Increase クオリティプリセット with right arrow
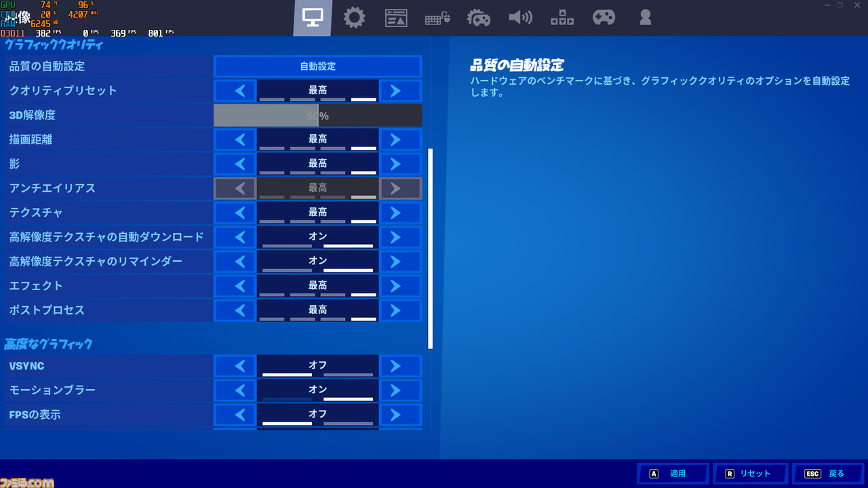 400,91
